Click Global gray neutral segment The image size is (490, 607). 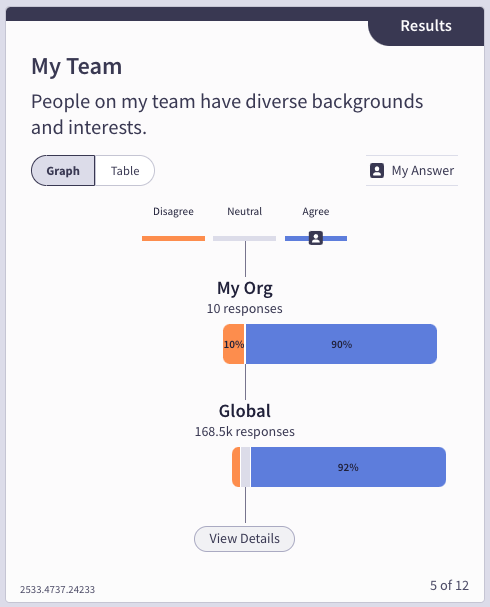tap(245, 467)
